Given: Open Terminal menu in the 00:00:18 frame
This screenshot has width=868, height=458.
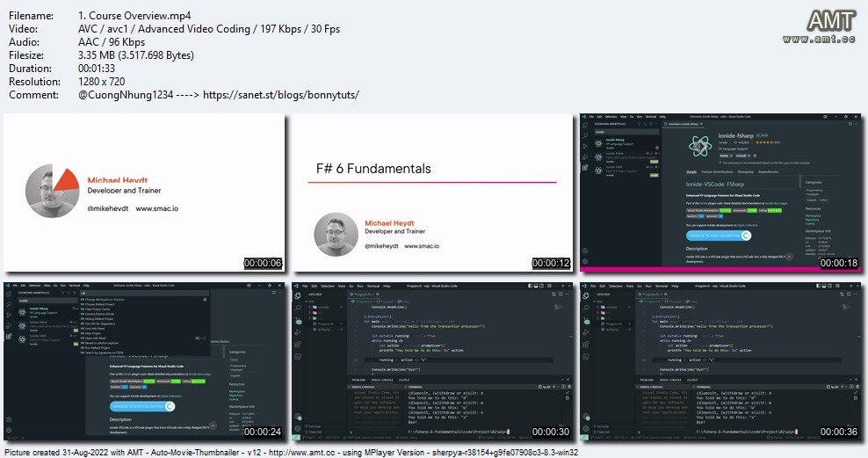Looking at the screenshot, I should tap(650, 117).
